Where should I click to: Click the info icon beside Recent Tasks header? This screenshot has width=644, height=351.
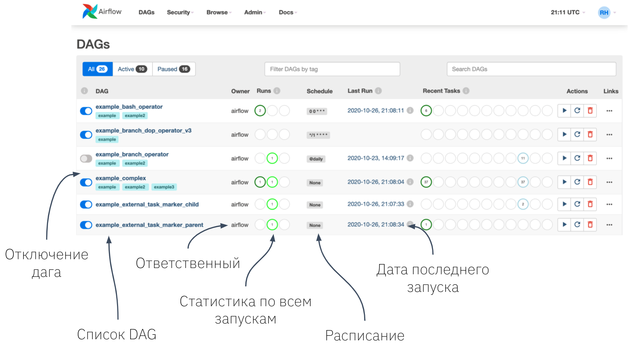click(x=466, y=91)
